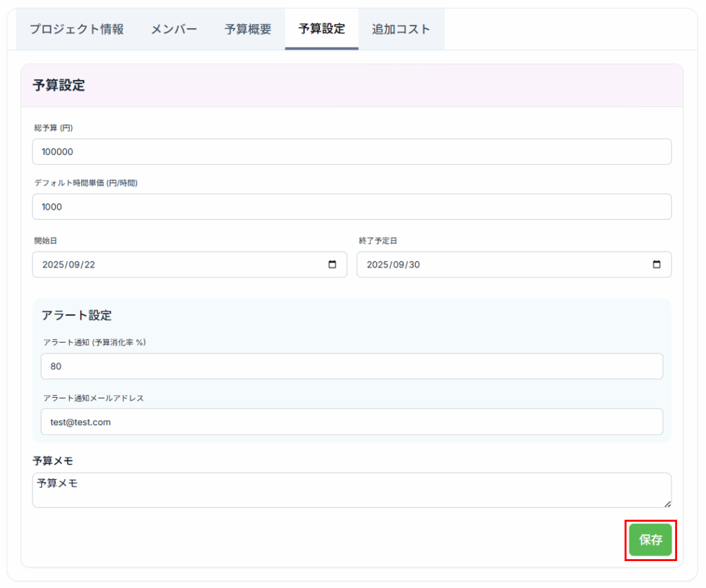This screenshot has width=706, height=588.
Task: Click the アラート設定 section heading
Action: tap(77, 315)
